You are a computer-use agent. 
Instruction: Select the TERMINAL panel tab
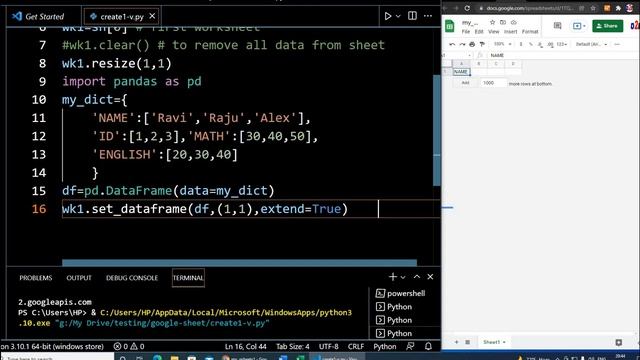click(x=188, y=278)
